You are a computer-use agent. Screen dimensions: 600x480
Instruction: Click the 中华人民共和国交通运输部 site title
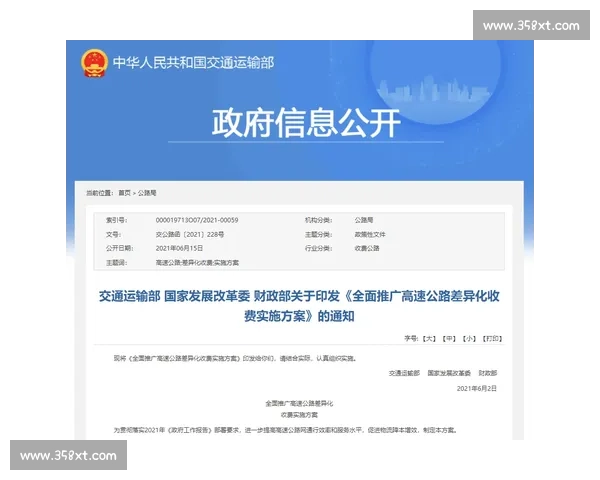click(193, 63)
